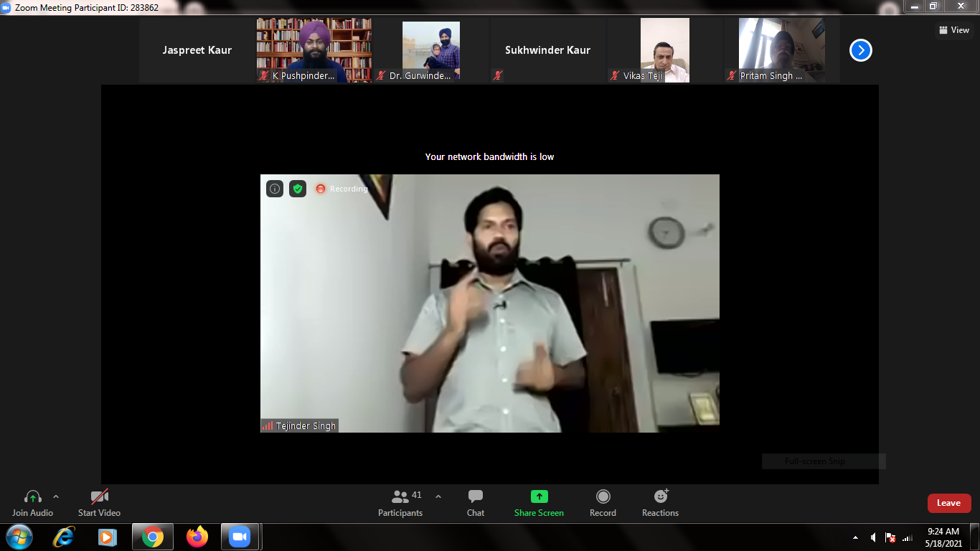The height and width of the screenshot is (551, 980).
Task: Click the Sukhwinder Kaur participant tile
Action: tap(547, 50)
